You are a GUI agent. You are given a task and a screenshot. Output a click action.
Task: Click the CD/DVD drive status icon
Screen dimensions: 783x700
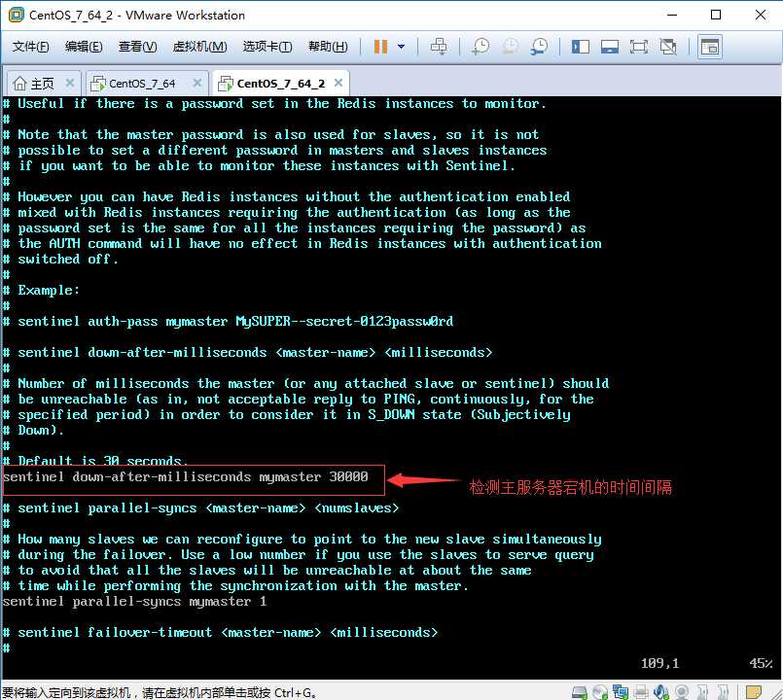click(x=600, y=692)
